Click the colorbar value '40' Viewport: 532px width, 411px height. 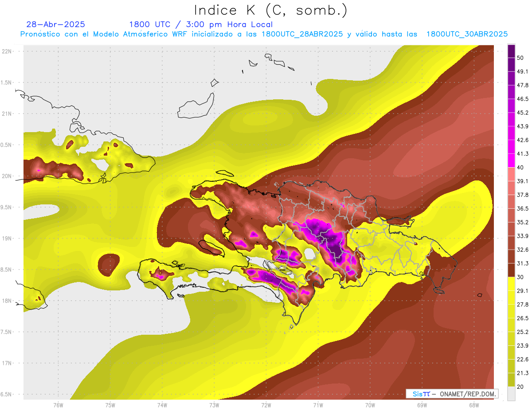[520, 168]
